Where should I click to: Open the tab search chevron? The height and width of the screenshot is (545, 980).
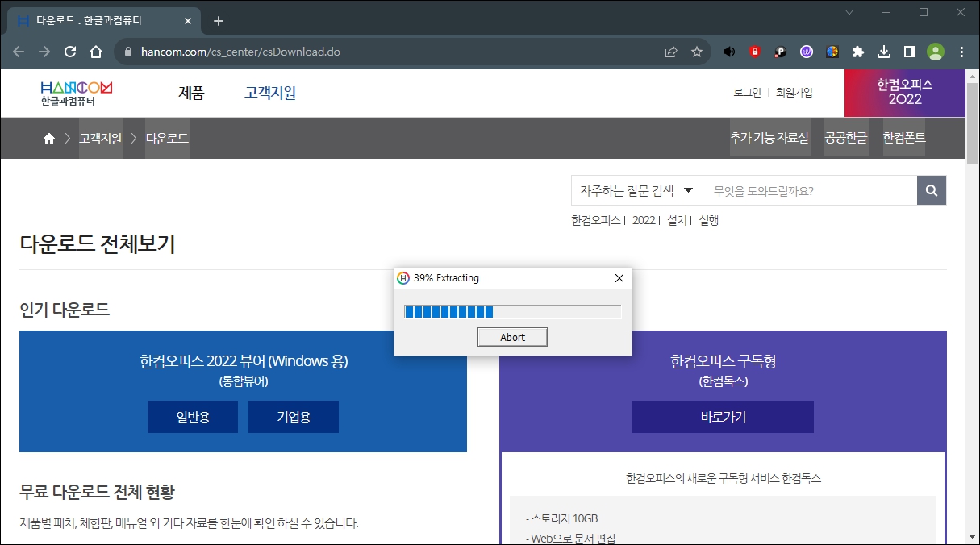(848, 13)
